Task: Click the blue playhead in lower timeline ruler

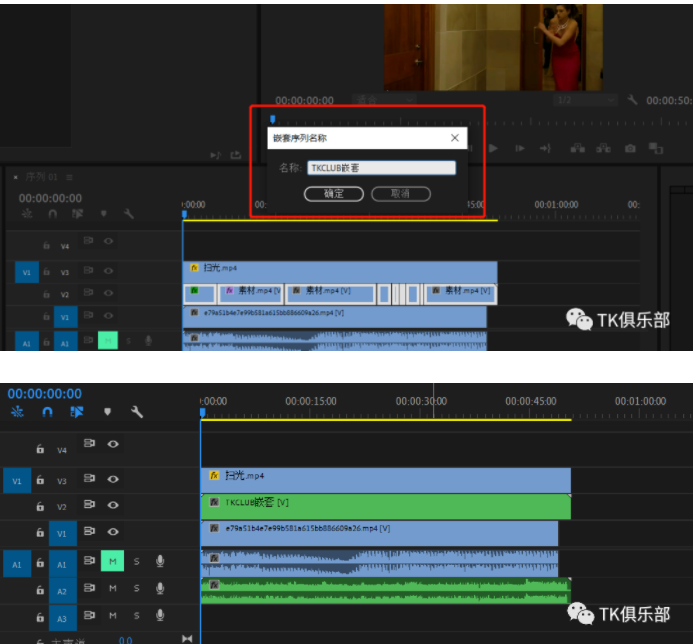Action: pos(203,413)
